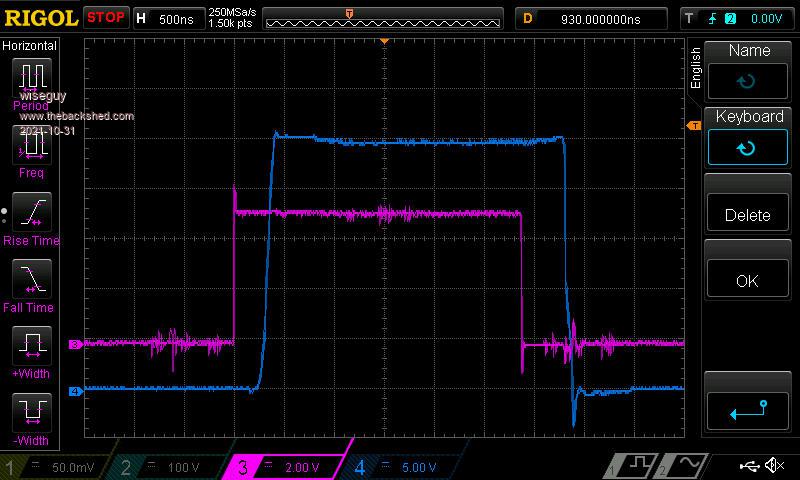Open the Horizontal measurement menu header
The width and height of the screenshot is (800, 480).
click(30, 45)
